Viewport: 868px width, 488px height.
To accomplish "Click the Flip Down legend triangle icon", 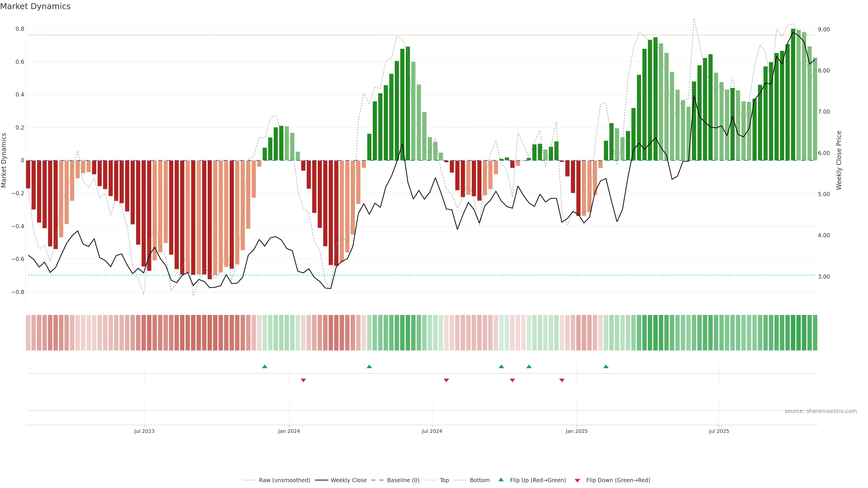I will pyautogui.click(x=577, y=480).
